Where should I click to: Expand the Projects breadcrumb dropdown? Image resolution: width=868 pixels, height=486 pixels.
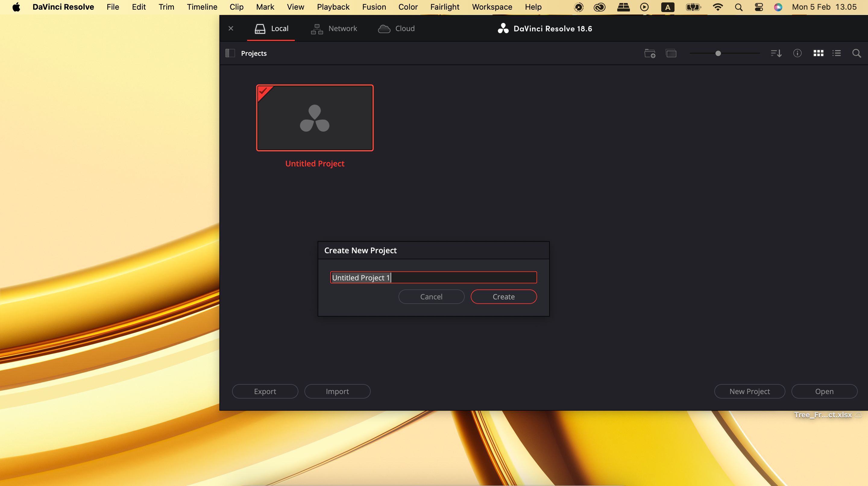(253, 53)
